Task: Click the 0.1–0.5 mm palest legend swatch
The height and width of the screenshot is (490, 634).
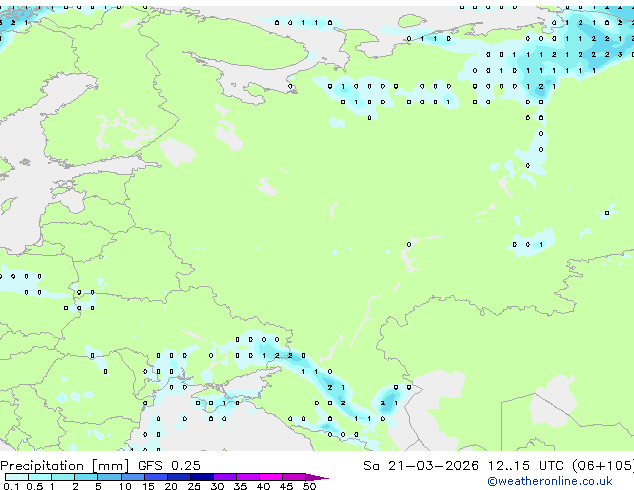Action: 17,477
